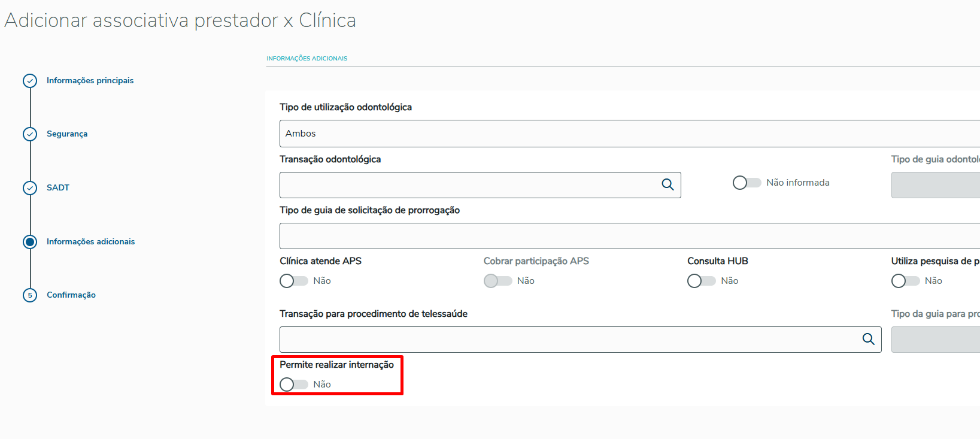The width and height of the screenshot is (980, 439).
Task: Click into the Transação odontológica input field
Action: pyautogui.click(x=467, y=185)
